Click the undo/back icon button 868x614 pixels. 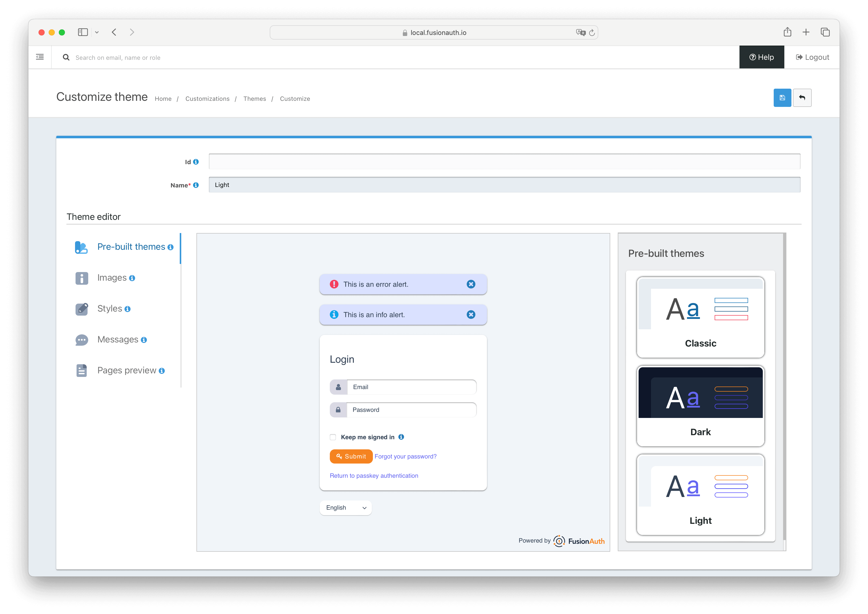click(802, 98)
